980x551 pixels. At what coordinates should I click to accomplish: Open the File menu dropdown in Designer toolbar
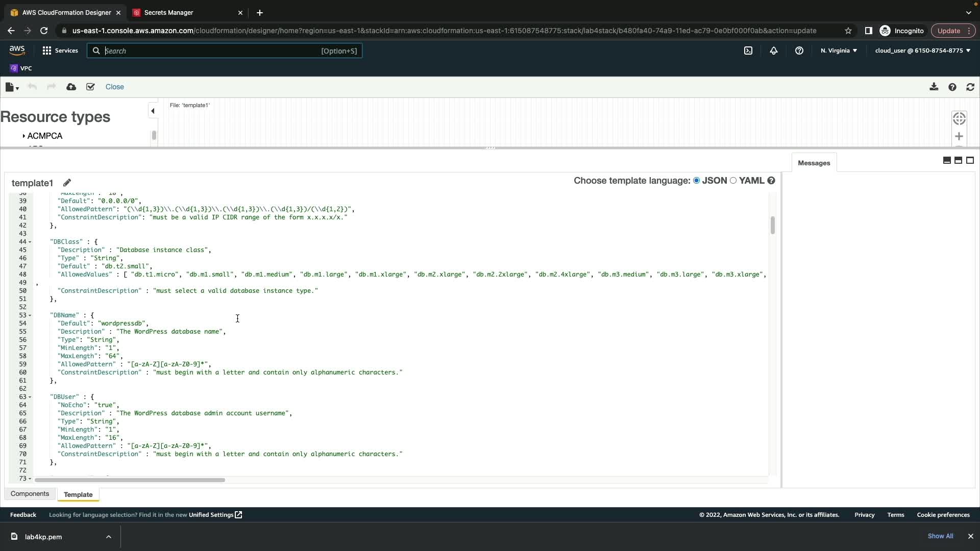pos(12,87)
